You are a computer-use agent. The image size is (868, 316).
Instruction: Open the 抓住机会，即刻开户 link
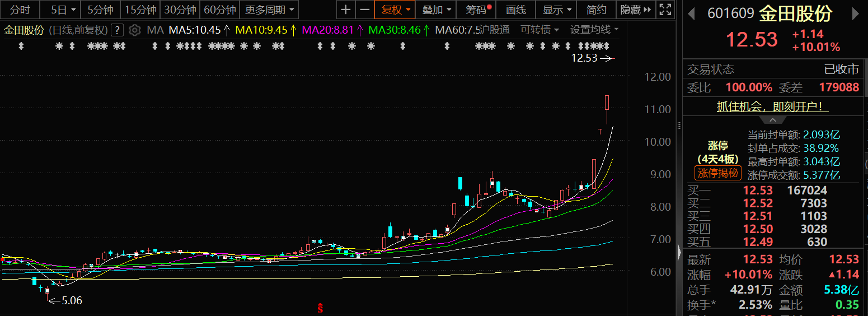(x=772, y=106)
